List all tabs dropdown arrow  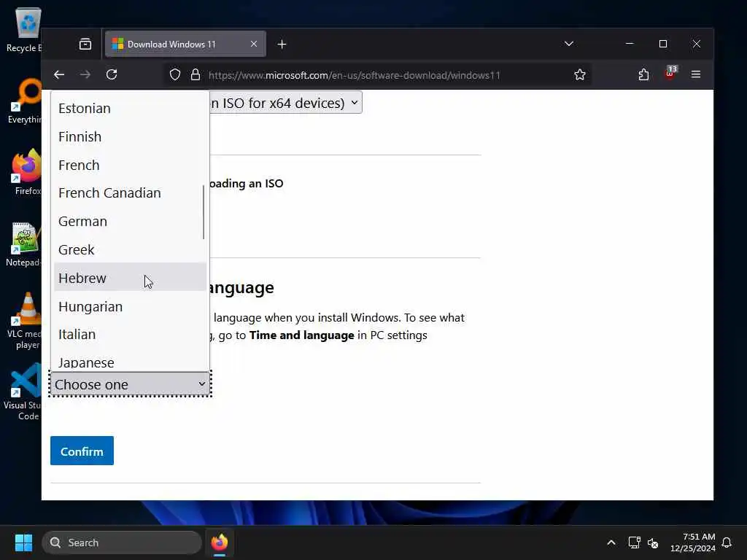(x=569, y=44)
